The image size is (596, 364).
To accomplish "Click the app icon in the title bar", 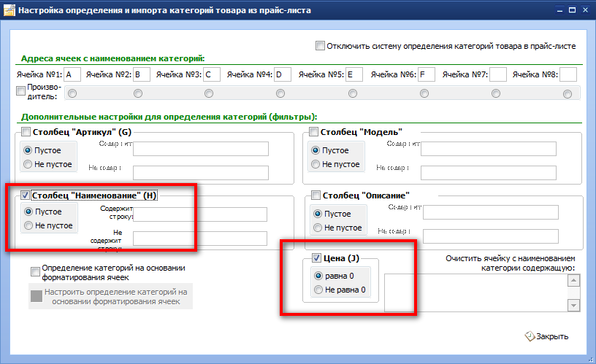I will coord(9,10).
